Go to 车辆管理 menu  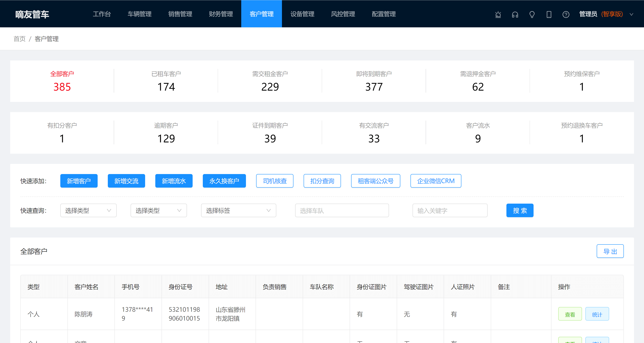(x=139, y=14)
